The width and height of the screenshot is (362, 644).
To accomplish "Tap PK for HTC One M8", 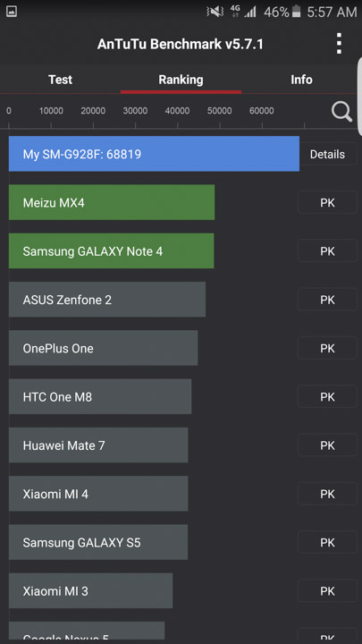I will click(327, 396).
